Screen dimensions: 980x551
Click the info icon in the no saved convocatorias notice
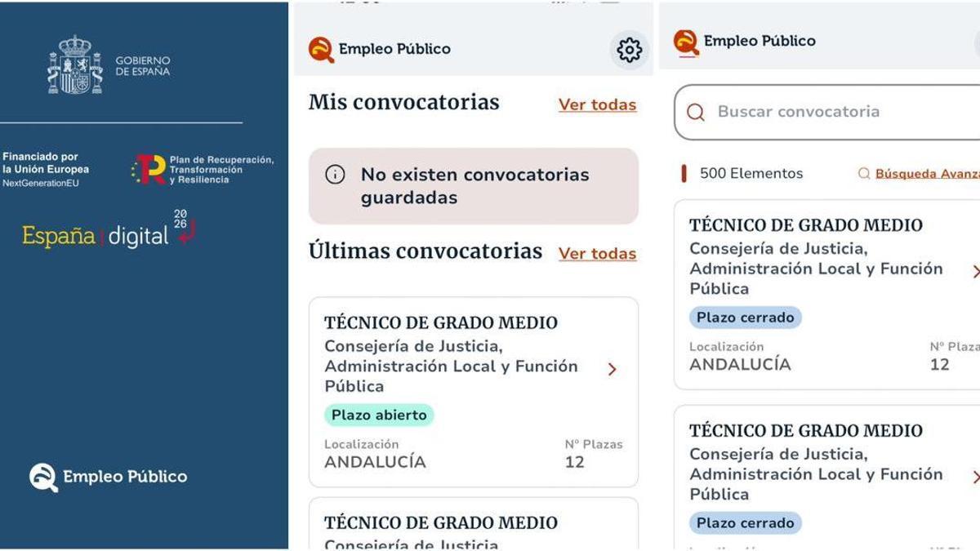(x=335, y=174)
